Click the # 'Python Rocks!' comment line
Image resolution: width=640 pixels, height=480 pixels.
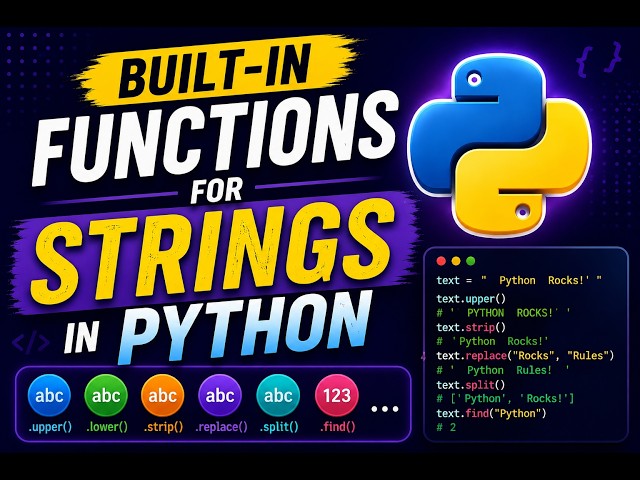[x=492, y=341]
